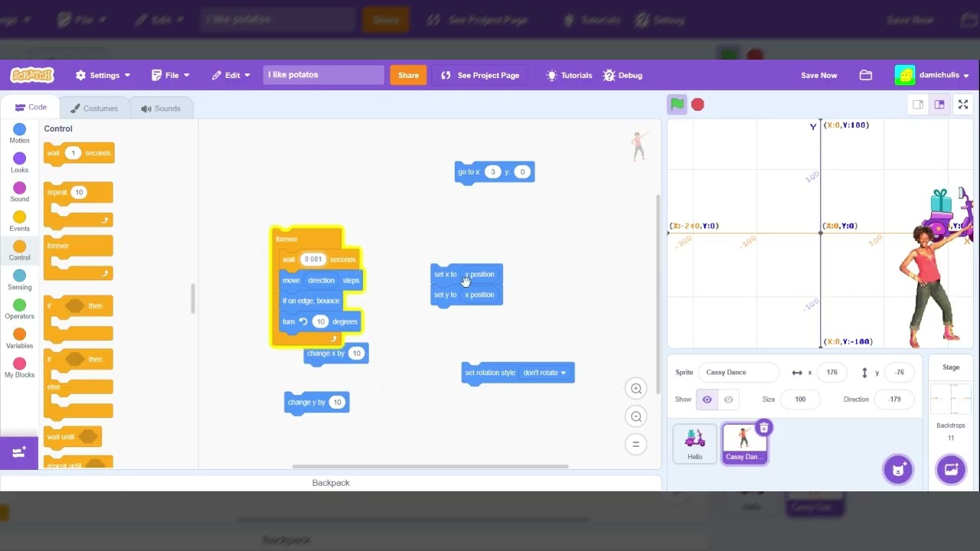Switch to the Sounds tab
The width and height of the screenshot is (980, 551).
(161, 108)
